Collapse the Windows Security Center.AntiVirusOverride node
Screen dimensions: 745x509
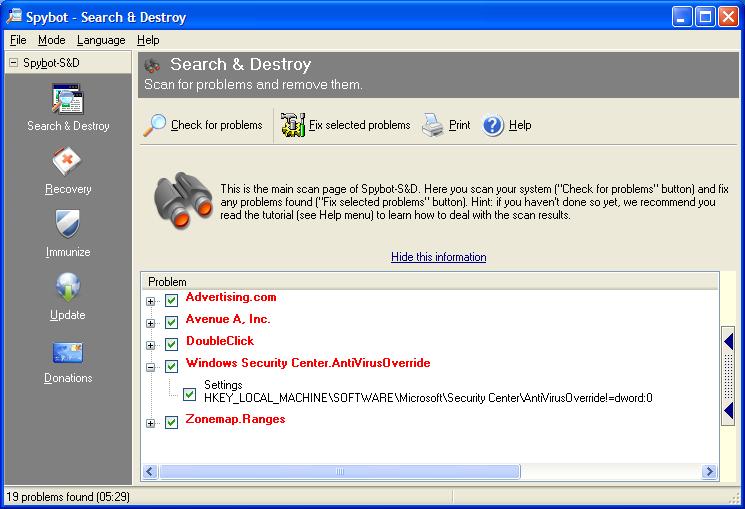[x=151, y=367]
